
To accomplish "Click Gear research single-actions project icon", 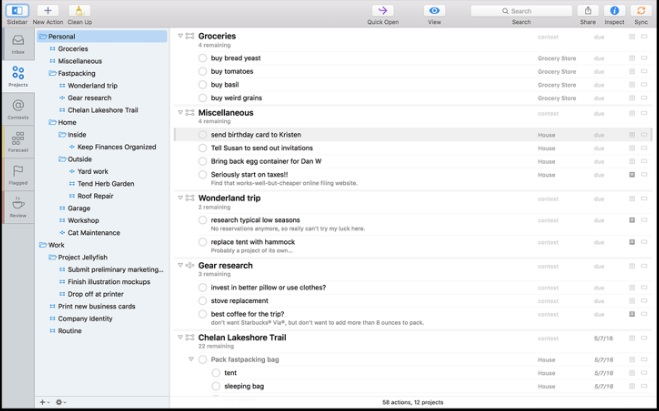I will coord(190,265).
